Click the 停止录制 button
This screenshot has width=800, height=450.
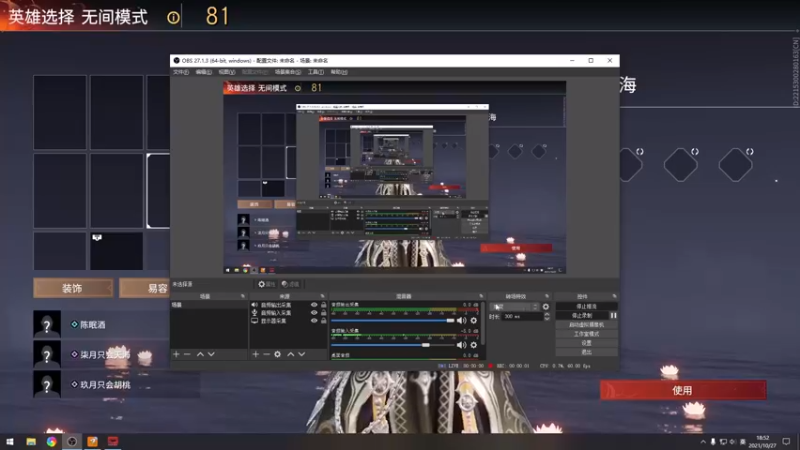pos(582,316)
